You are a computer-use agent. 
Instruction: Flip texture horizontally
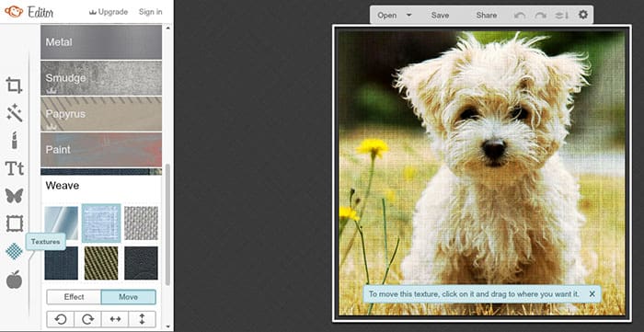(115, 319)
